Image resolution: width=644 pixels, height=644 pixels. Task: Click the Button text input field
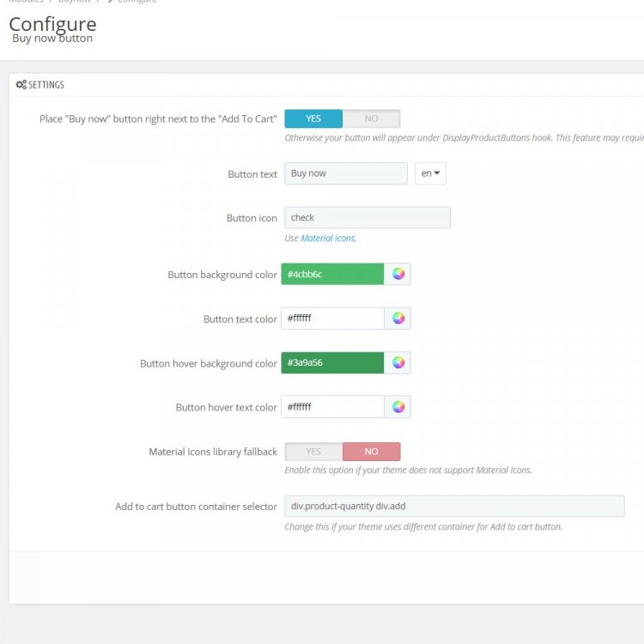(x=345, y=173)
